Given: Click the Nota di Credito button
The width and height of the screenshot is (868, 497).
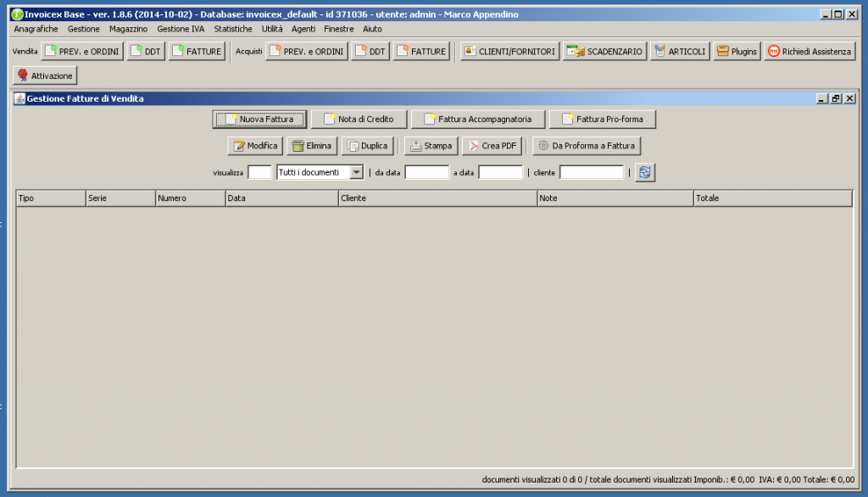Looking at the screenshot, I should [x=360, y=119].
